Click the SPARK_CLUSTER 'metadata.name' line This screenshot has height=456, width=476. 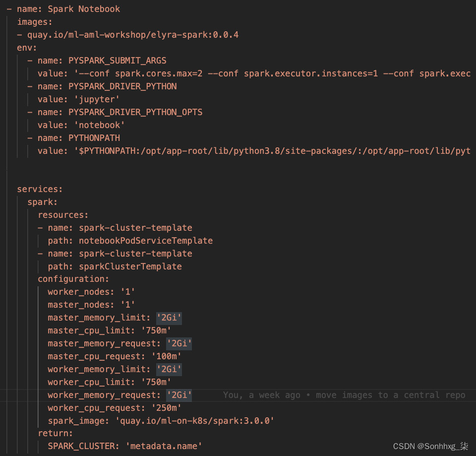(125, 446)
